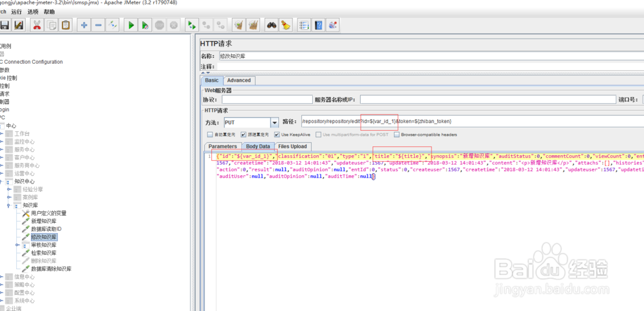Image resolution: width=644 pixels, height=311 pixels.
Task: Expand the 案例库 tree node
Action: 8,197
